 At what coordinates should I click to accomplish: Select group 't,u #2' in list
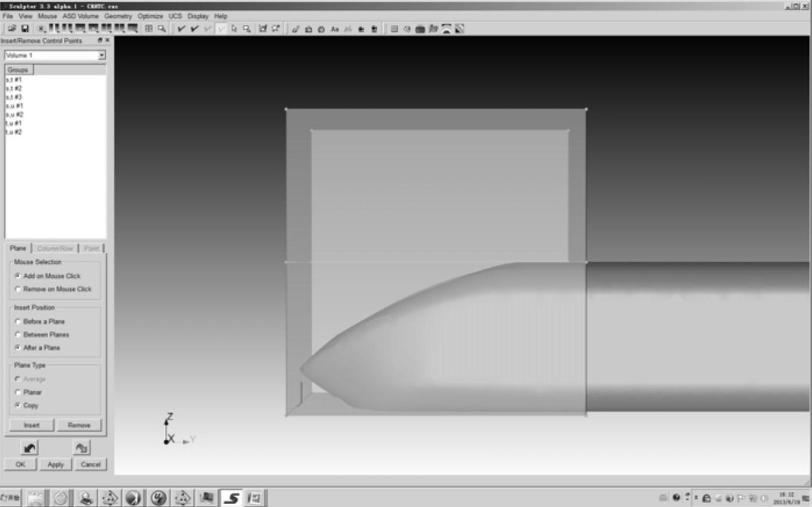[x=14, y=132]
